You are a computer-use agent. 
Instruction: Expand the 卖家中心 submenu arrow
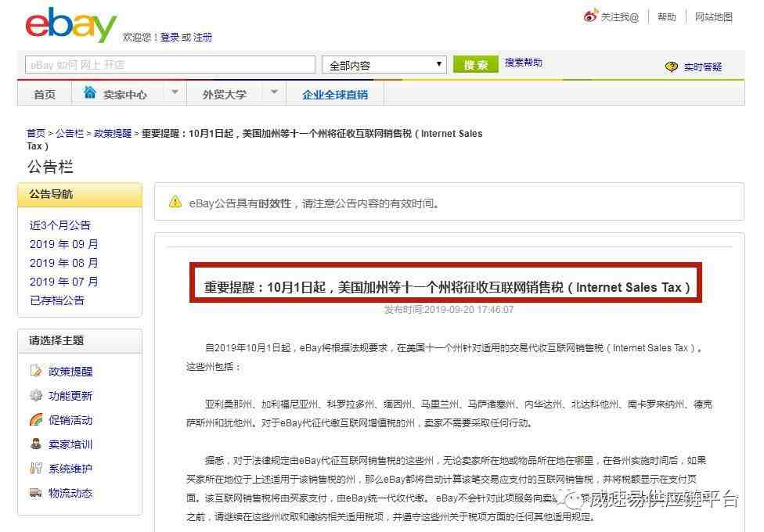click(x=175, y=92)
